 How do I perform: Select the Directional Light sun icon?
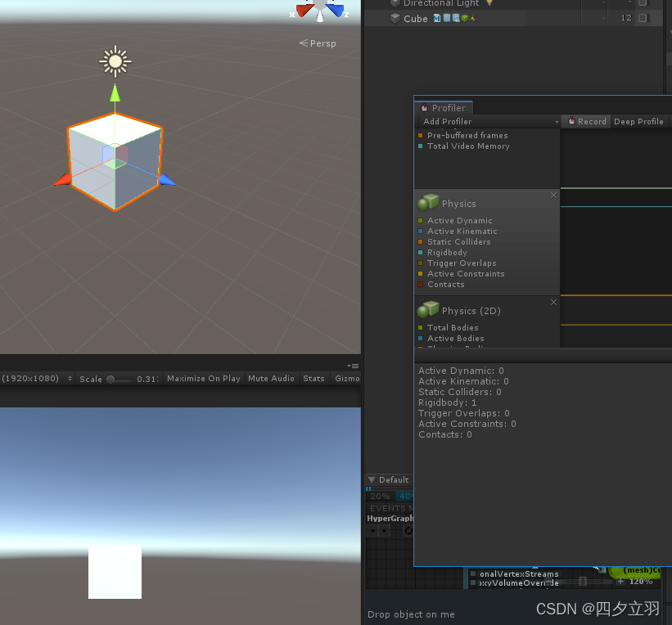point(115,61)
